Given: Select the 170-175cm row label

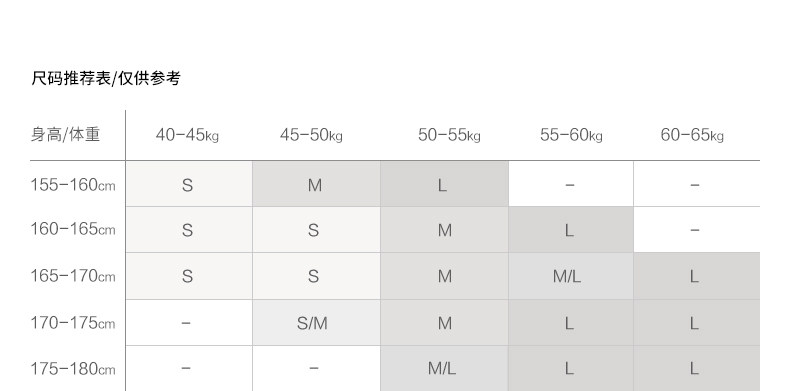Looking at the screenshot, I should [73, 322].
